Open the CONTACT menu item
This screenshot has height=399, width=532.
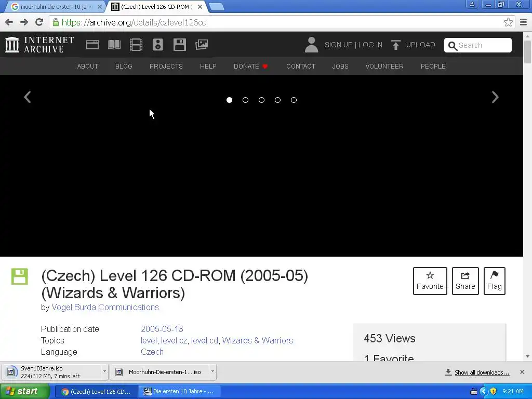pyautogui.click(x=301, y=66)
